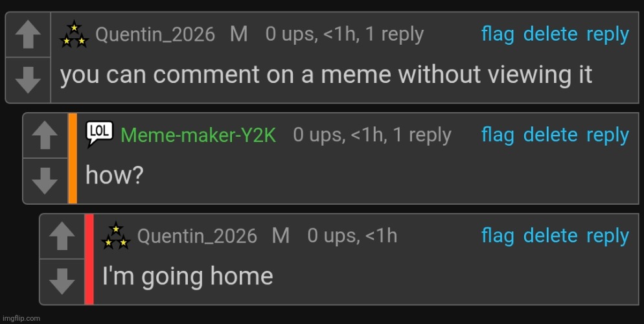Click the star icon on the bottom comment

[x=115, y=236]
